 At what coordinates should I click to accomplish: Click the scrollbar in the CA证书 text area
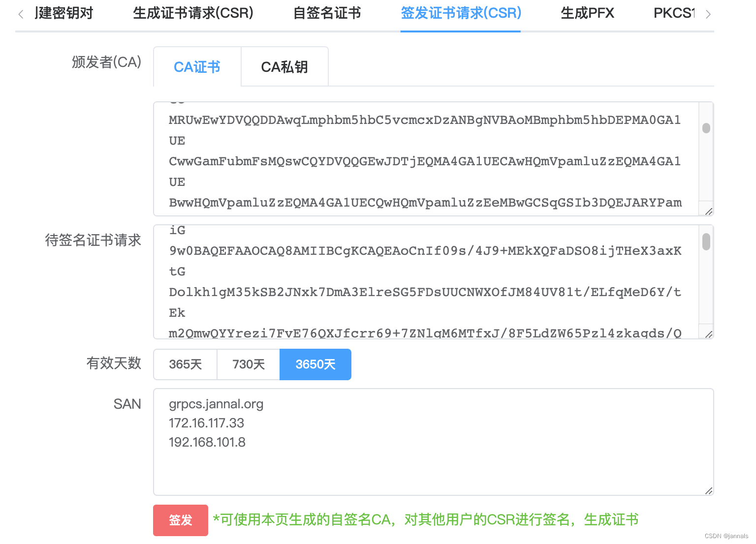[x=706, y=128]
